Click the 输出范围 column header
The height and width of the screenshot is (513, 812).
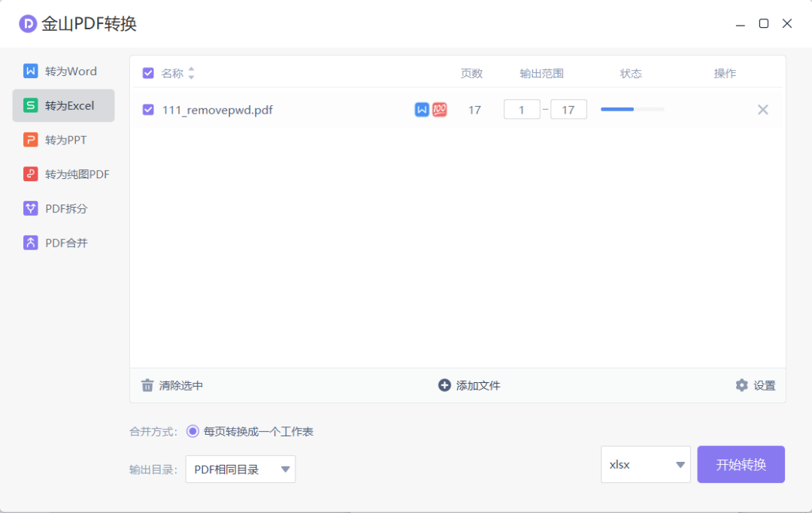click(541, 73)
